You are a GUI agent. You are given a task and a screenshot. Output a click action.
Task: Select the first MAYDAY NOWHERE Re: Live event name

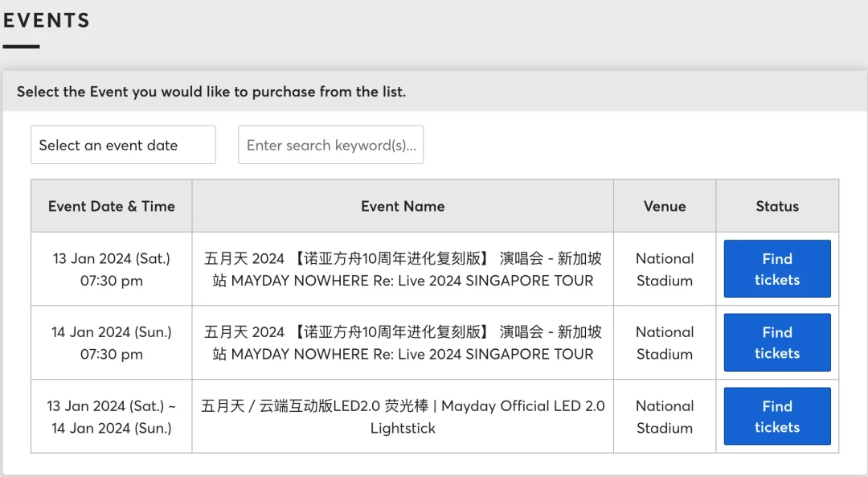coord(403,269)
